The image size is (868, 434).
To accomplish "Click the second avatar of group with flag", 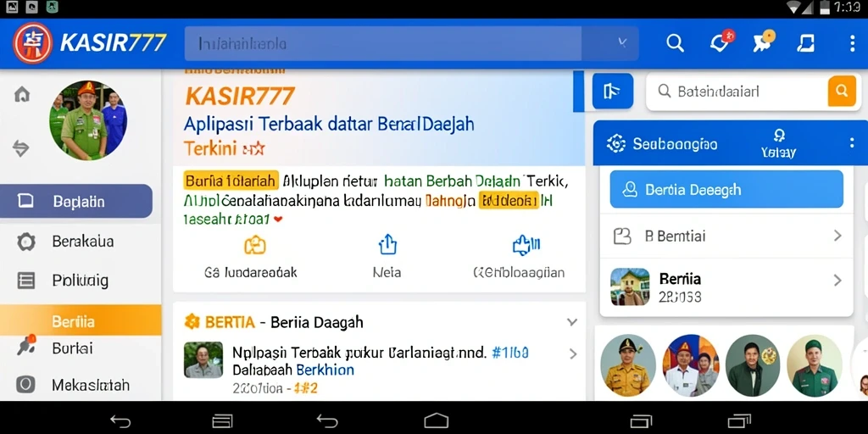I will point(690,364).
